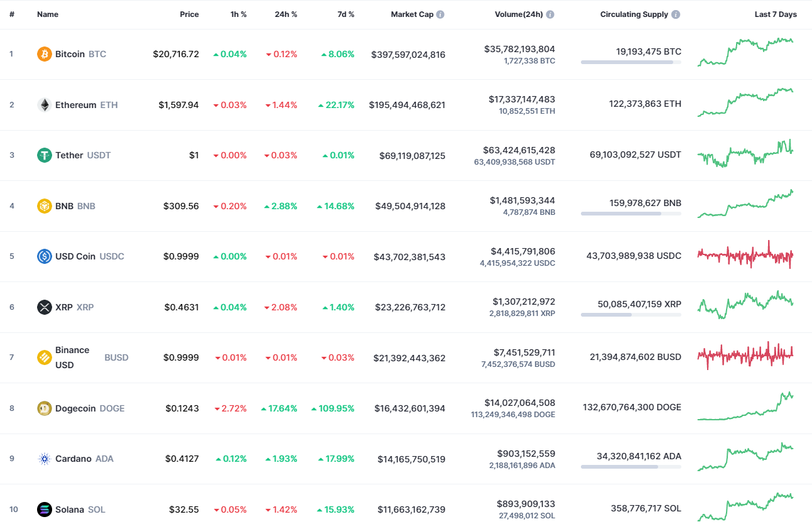The height and width of the screenshot is (529, 812).
Task: Open the Circulating Supply info tooltip
Action: pos(676,14)
